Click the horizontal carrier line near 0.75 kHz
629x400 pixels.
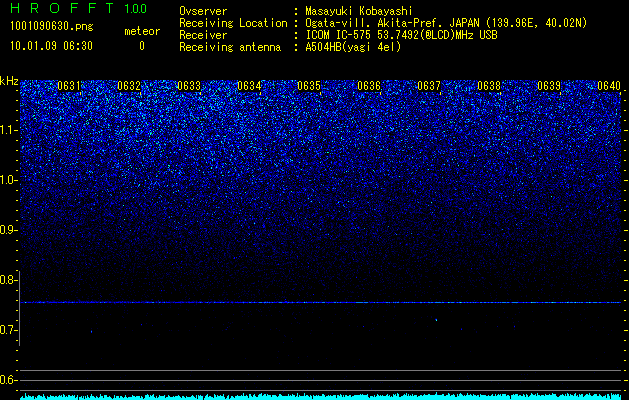(321, 302)
